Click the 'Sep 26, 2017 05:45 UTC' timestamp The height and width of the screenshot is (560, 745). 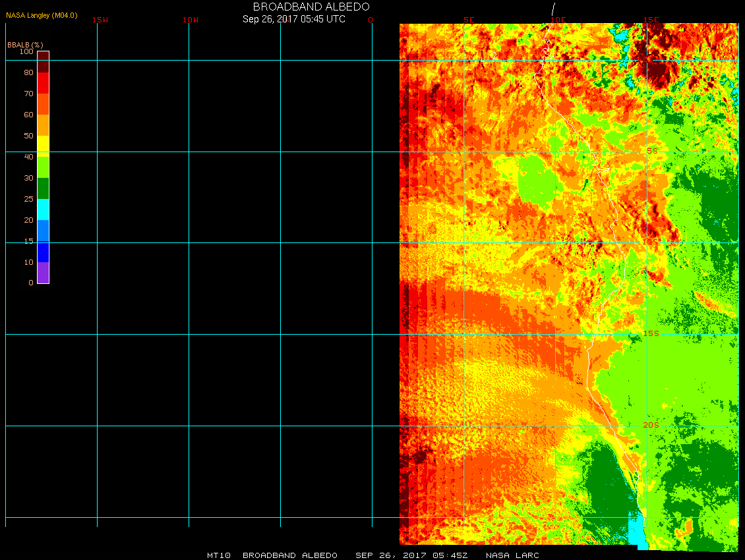point(294,19)
